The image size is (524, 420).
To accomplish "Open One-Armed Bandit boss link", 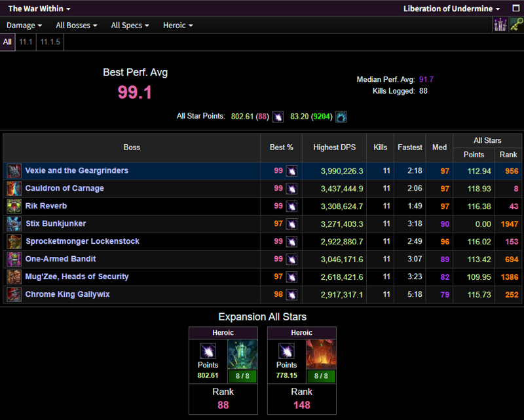I will 60,259.
